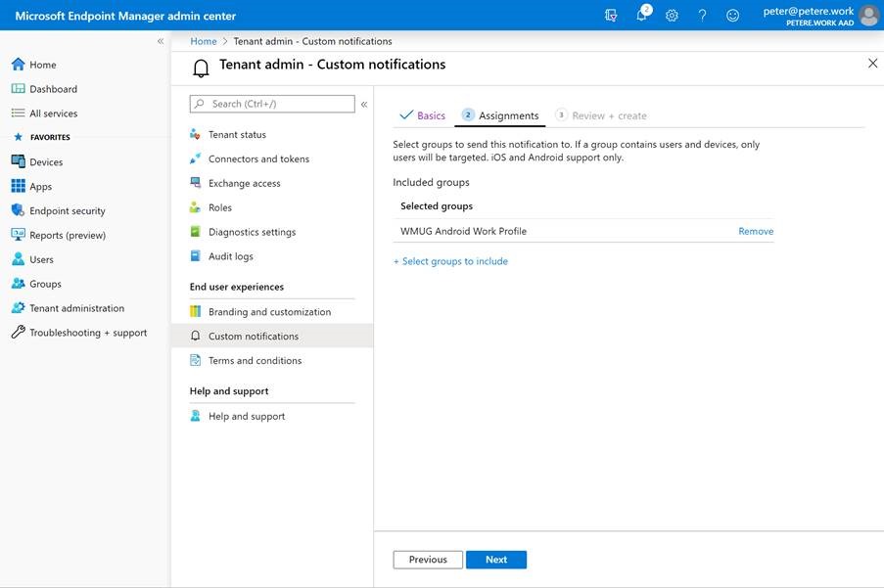
Task: Open the notifications bell
Action: 640,15
